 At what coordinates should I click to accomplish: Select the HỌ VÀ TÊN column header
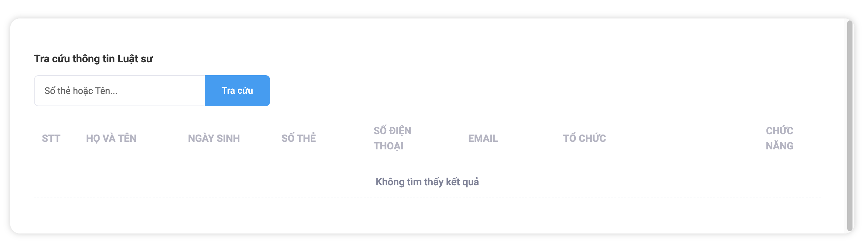111,139
